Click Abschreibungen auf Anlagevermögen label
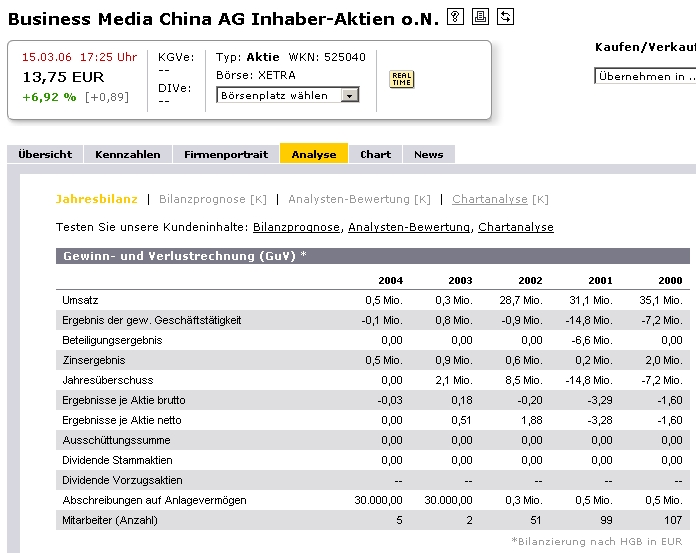Screen dimensions: 696x553 click(x=154, y=500)
